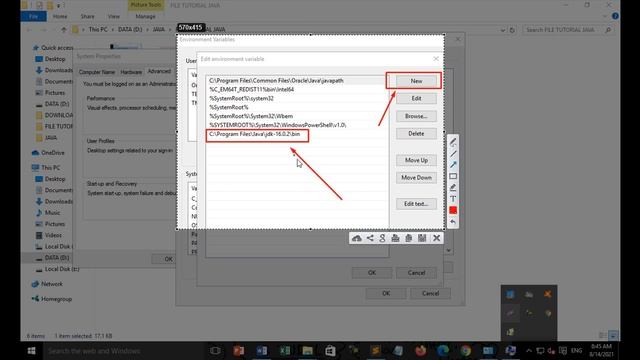
Task: Share screenshot on social networks icon
Action: 370,238
